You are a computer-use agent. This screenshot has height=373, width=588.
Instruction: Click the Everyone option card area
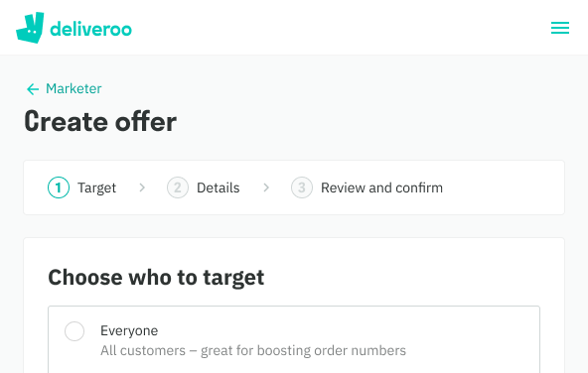coord(294,339)
